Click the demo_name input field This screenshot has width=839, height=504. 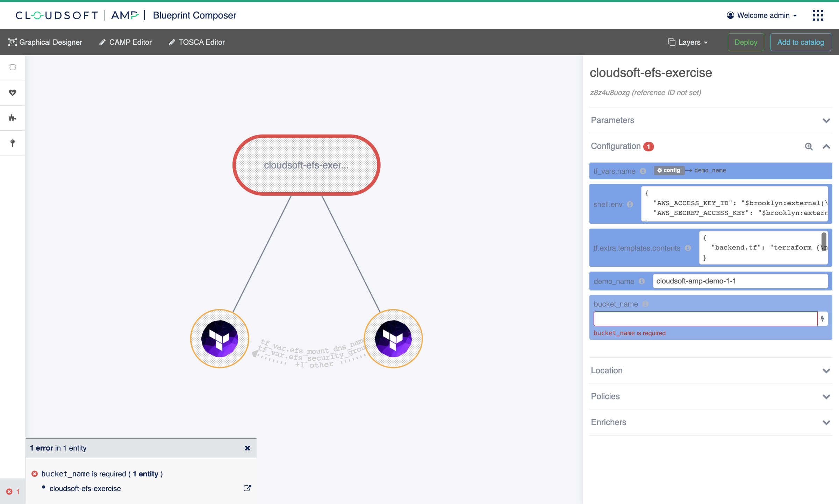tap(740, 281)
